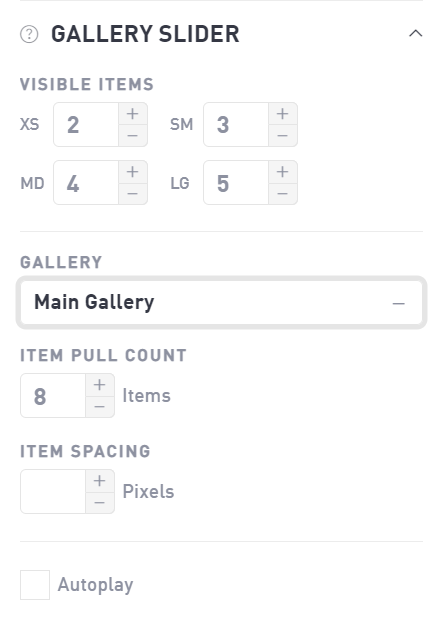
Task: Decrease LG visible items count
Action: 283,193
